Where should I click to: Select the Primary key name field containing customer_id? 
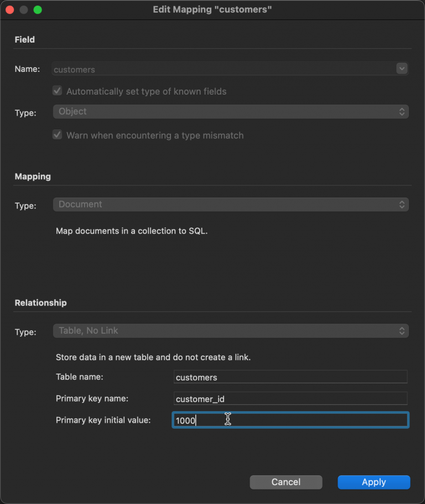coord(291,398)
